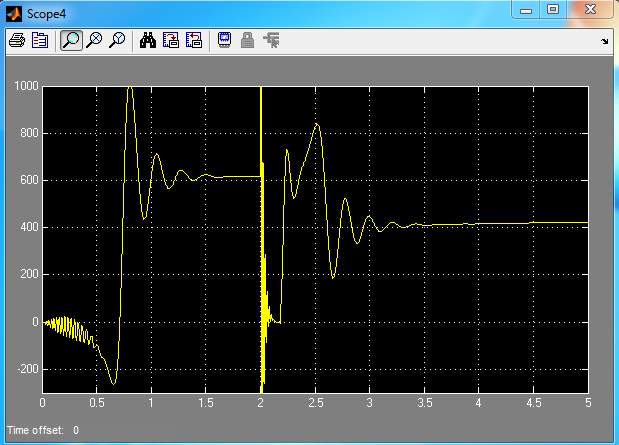Click the Scope4 title bar
This screenshot has width=619, height=445.
(250, 11)
